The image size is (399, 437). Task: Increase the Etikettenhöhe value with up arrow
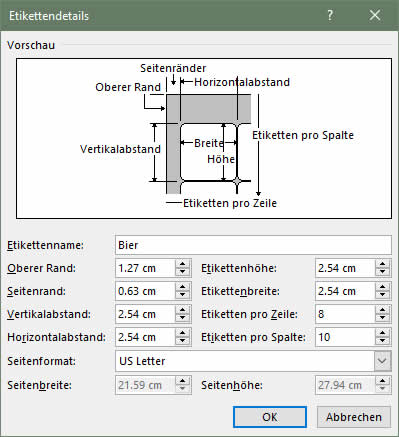click(x=382, y=264)
